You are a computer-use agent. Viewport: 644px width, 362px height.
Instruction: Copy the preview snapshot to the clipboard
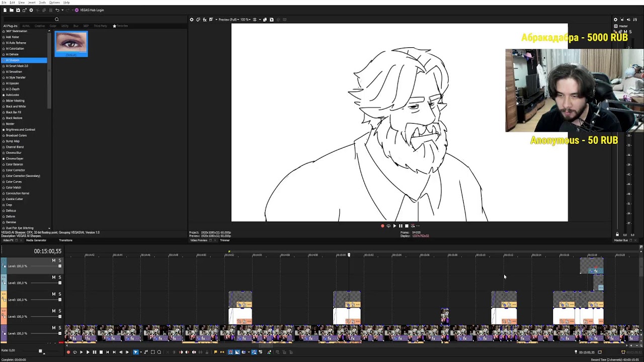(x=265, y=20)
